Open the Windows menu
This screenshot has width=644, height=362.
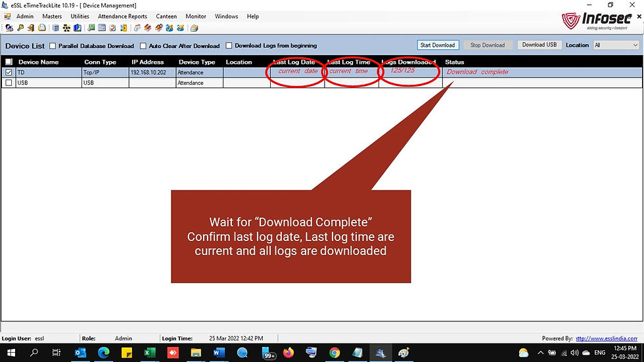pyautogui.click(x=226, y=16)
